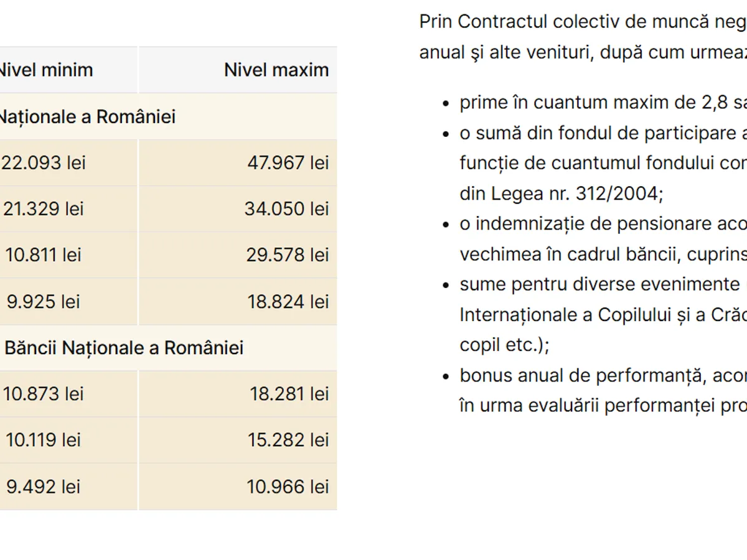The image size is (747, 560).
Task: Click the "Băncii Naționale a României" section row
Action: pos(123,348)
